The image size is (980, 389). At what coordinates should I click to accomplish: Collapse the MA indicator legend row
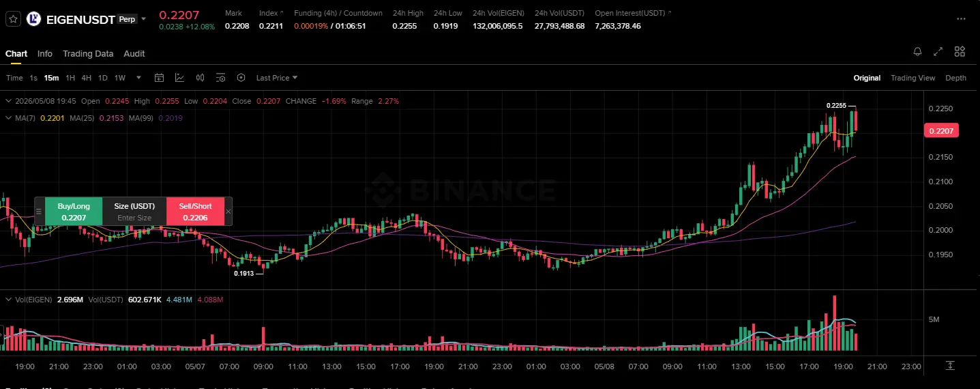point(8,118)
